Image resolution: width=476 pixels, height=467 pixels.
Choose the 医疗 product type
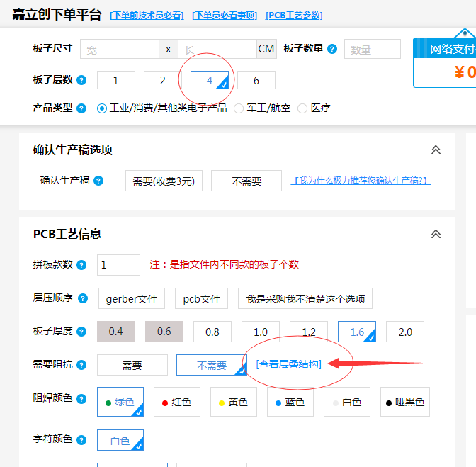point(302,108)
